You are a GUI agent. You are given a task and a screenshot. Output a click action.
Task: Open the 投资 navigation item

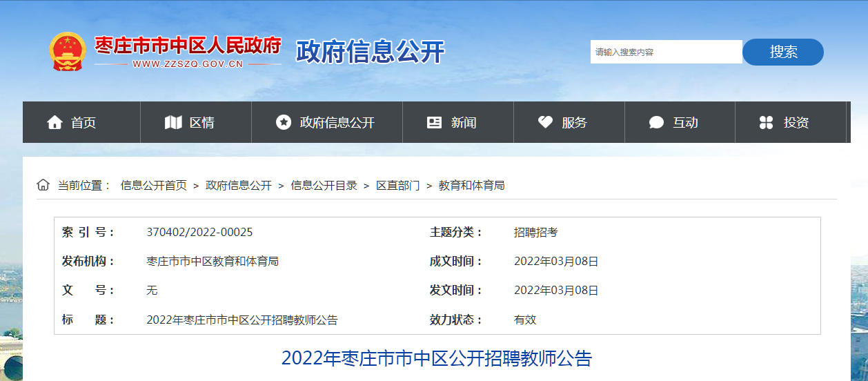(x=796, y=123)
